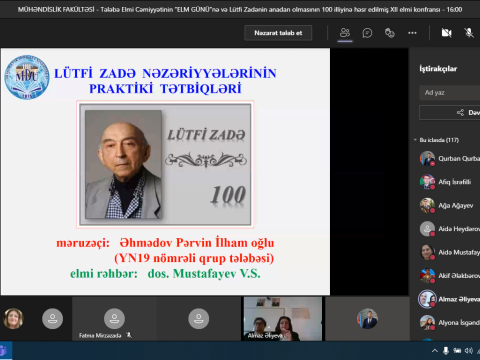480x360 pixels.
Task: Select participant Aidə Heydarova
Action: tap(450, 229)
